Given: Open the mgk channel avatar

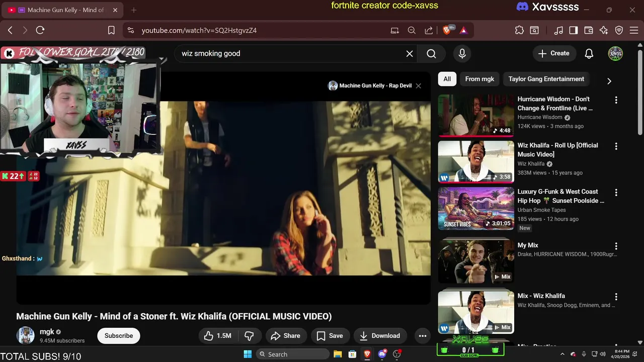Looking at the screenshot, I should pyautogui.click(x=26, y=335).
